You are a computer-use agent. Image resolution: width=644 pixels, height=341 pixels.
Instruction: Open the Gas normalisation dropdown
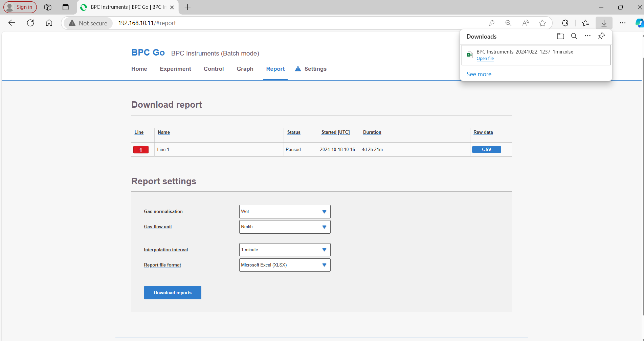click(285, 212)
